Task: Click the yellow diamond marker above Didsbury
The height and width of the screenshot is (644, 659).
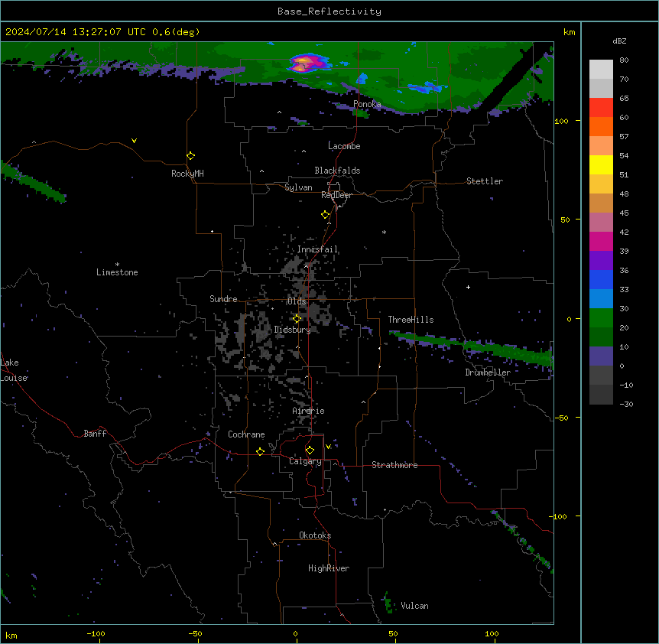Action: pyautogui.click(x=297, y=319)
